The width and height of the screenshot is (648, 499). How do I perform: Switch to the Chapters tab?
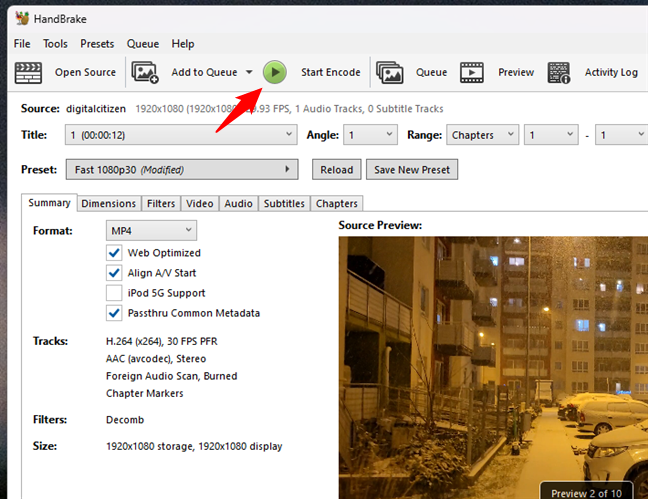tap(337, 203)
